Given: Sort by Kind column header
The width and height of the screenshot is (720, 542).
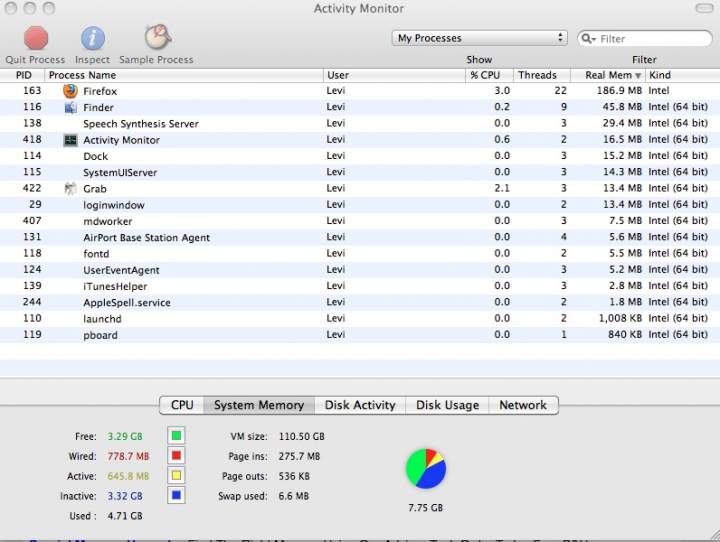Looking at the screenshot, I should click(682, 75).
